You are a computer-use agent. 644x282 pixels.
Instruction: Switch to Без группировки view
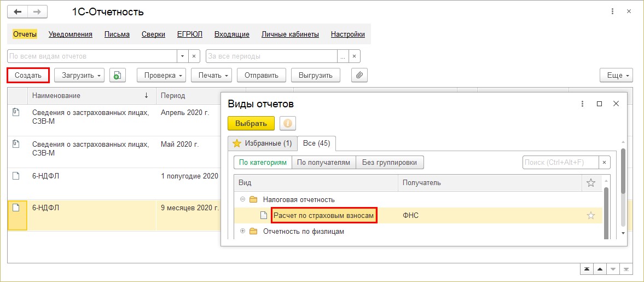point(390,163)
